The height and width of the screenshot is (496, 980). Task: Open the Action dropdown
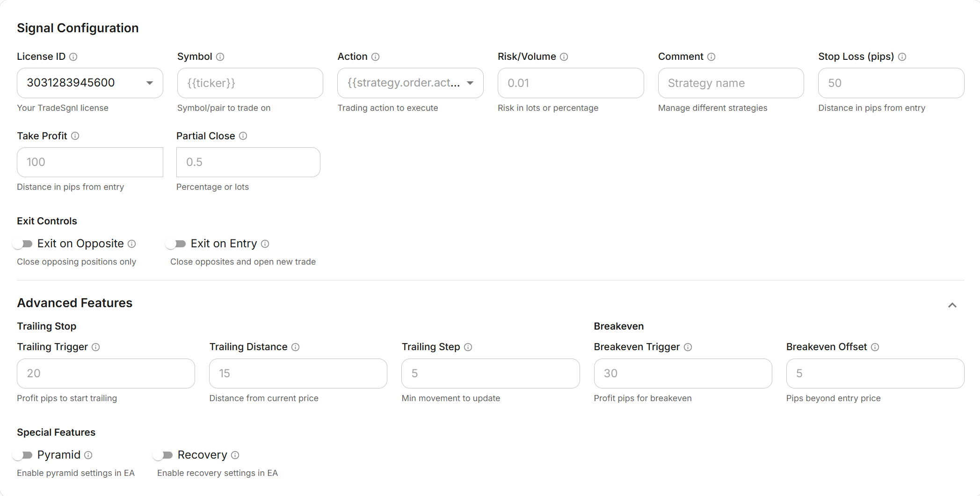coord(471,83)
